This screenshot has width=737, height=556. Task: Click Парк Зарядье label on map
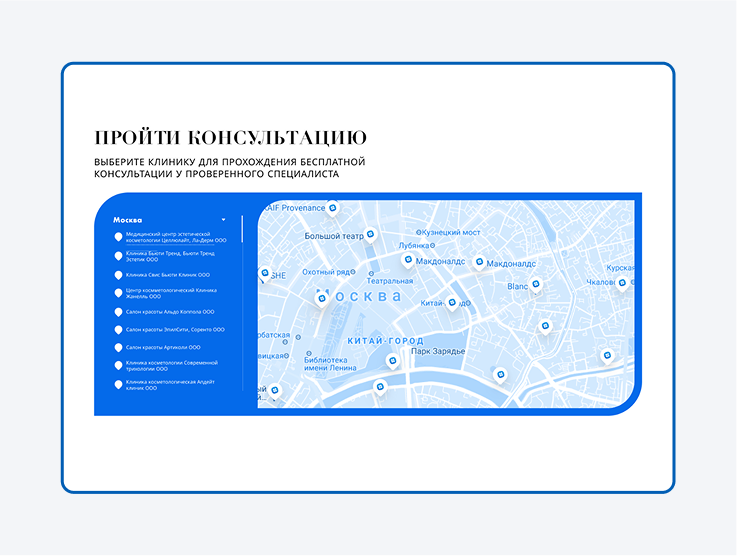[x=439, y=352]
